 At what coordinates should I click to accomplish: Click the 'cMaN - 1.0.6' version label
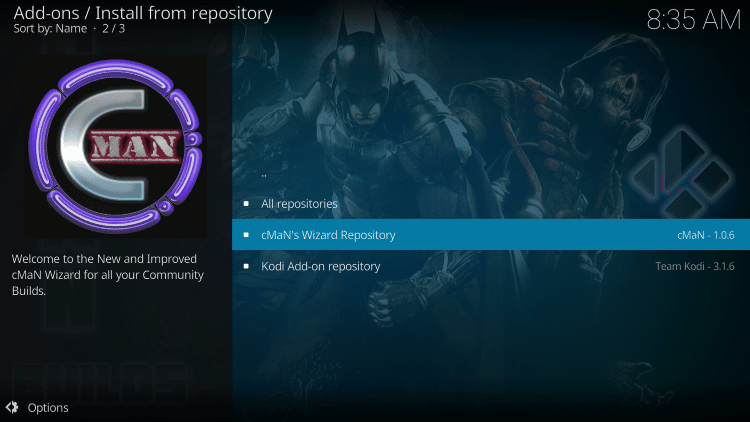tap(705, 235)
